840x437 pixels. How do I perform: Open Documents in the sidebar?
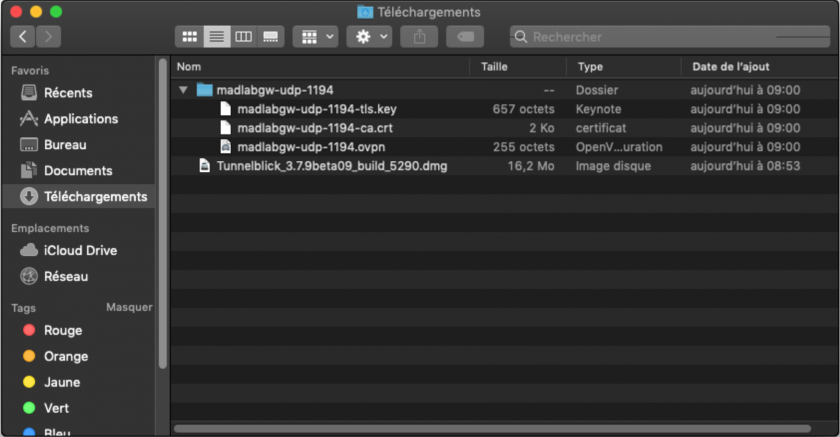[79, 171]
